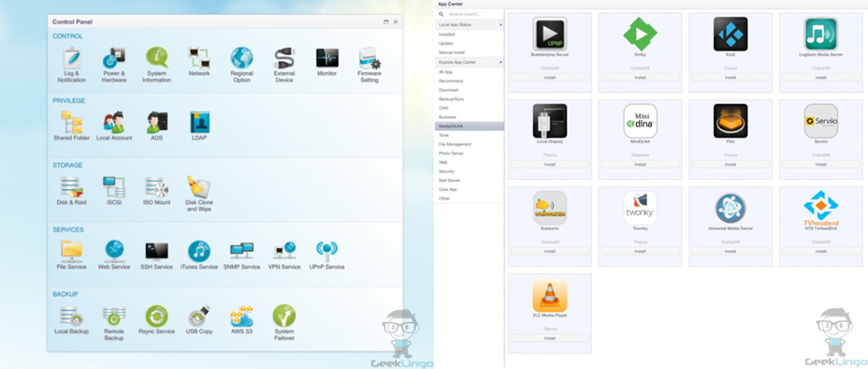This screenshot has width=868, height=369.
Task: Launch the SSH Service icon
Action: tap(156, 251)
